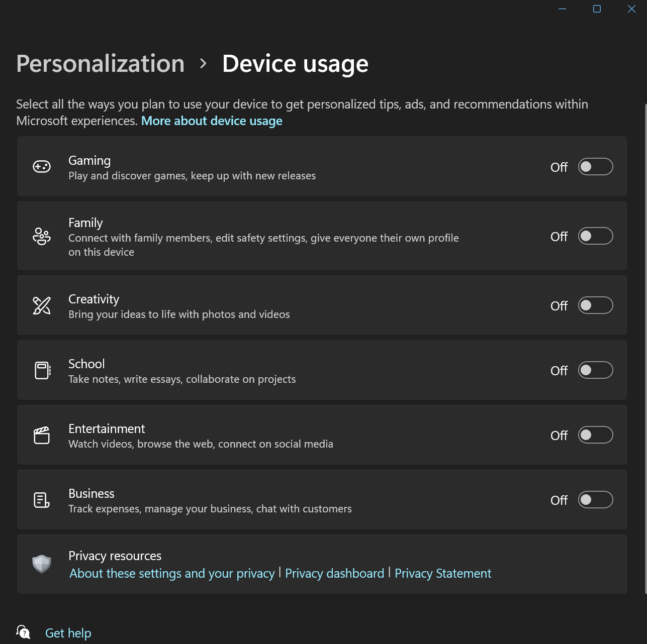This screenshot has height=644, width=647.
Task: Enable the Family usage switch
Action: (595, 236)
